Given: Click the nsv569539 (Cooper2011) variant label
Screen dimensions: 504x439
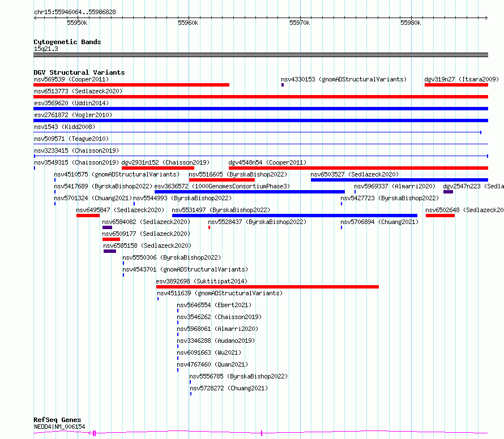Looking at the screenshot, I should coord(71,79).
